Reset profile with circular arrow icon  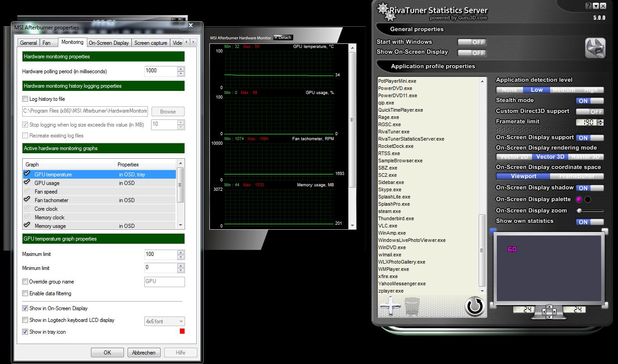pyautogui.click(x=475, y=307)
